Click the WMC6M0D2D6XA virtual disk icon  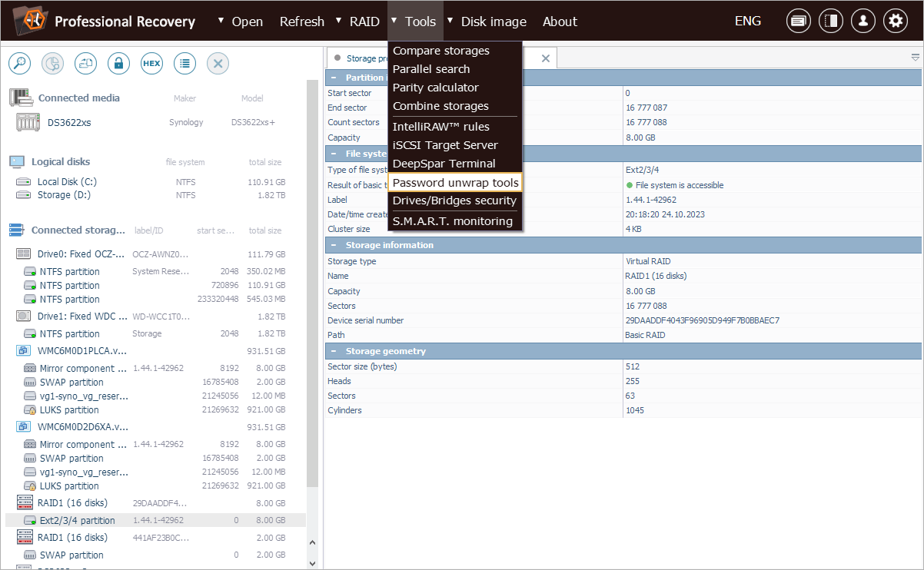(23, 427)
